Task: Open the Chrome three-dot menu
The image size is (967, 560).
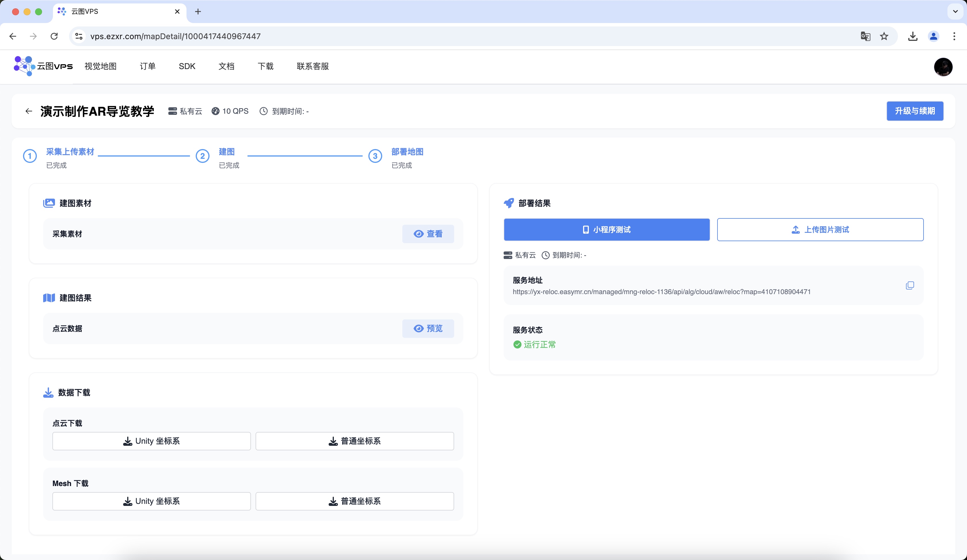Action: 954,36
